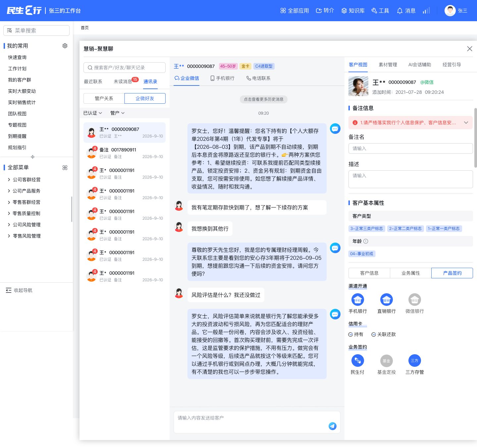
Task: Send message with paper plane icon
Action: click(x=333, y=426)
